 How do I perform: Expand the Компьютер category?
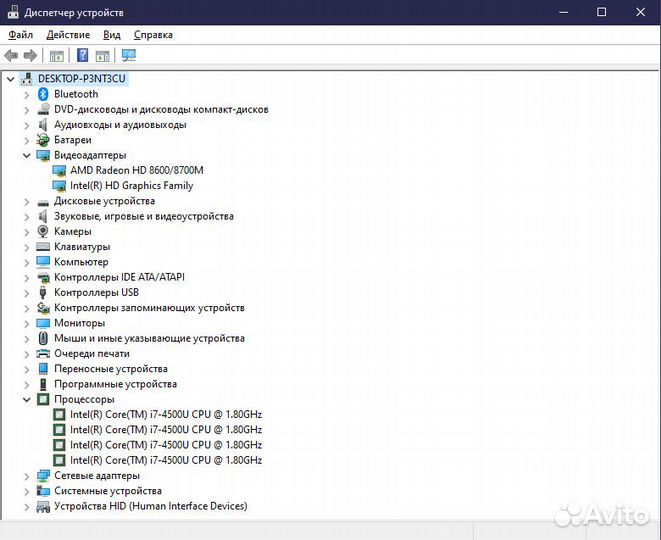pyautogui.click(x=27, y=262)
